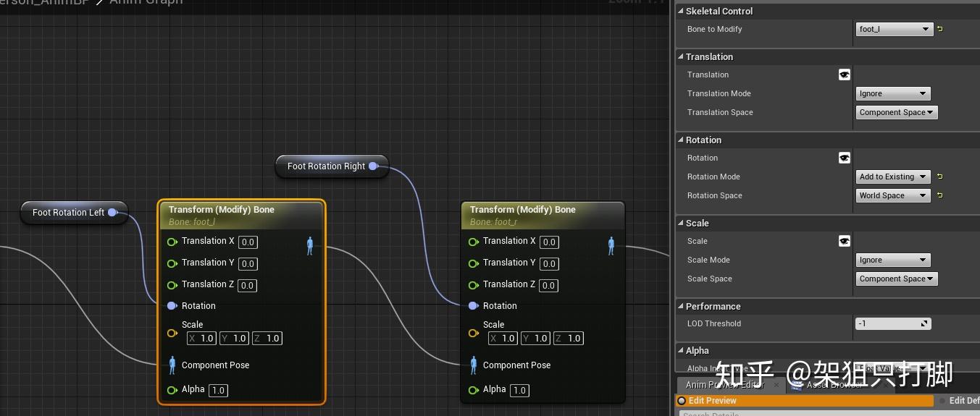Click Translation Y pin on foot_l node

tap(172, 263)
